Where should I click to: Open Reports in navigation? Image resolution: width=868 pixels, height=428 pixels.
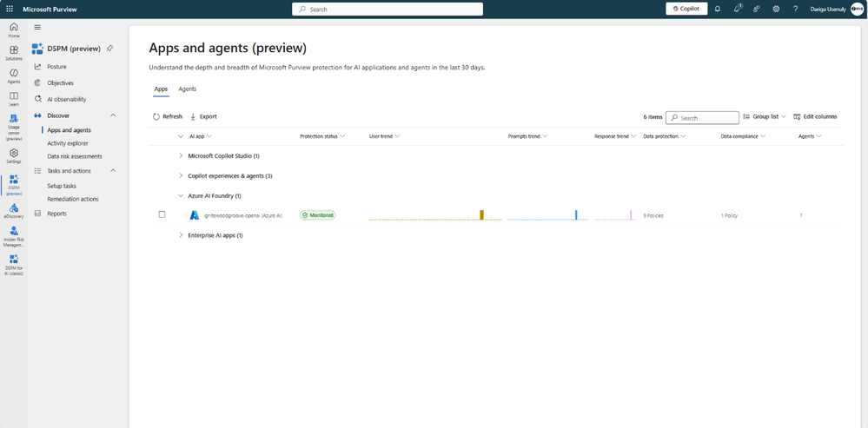coord(57,214)
